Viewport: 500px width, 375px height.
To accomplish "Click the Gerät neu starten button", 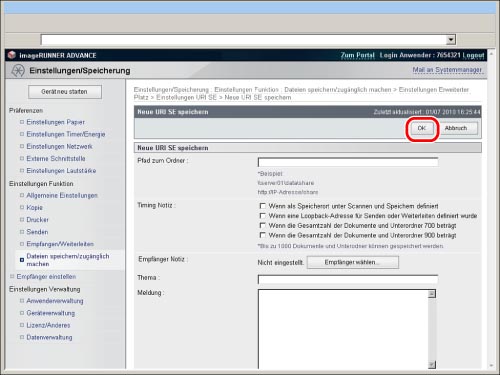I will pyautogui.click(x=65, y=92).
